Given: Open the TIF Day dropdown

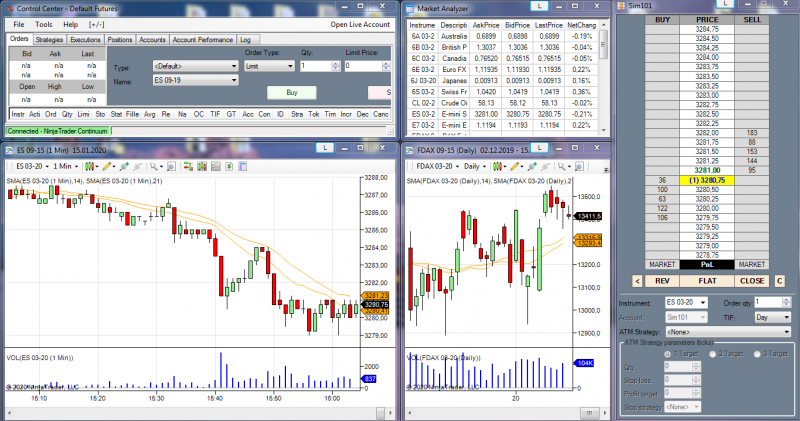Looking at the screenshot, I should 772,317.
